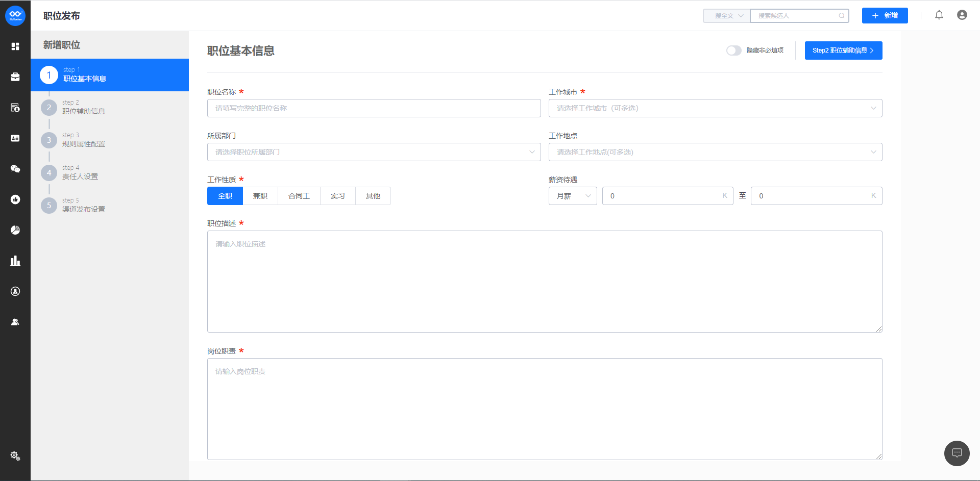Select 合同工 work type
This screenshot has width=980, height=481.
[299, 196]
